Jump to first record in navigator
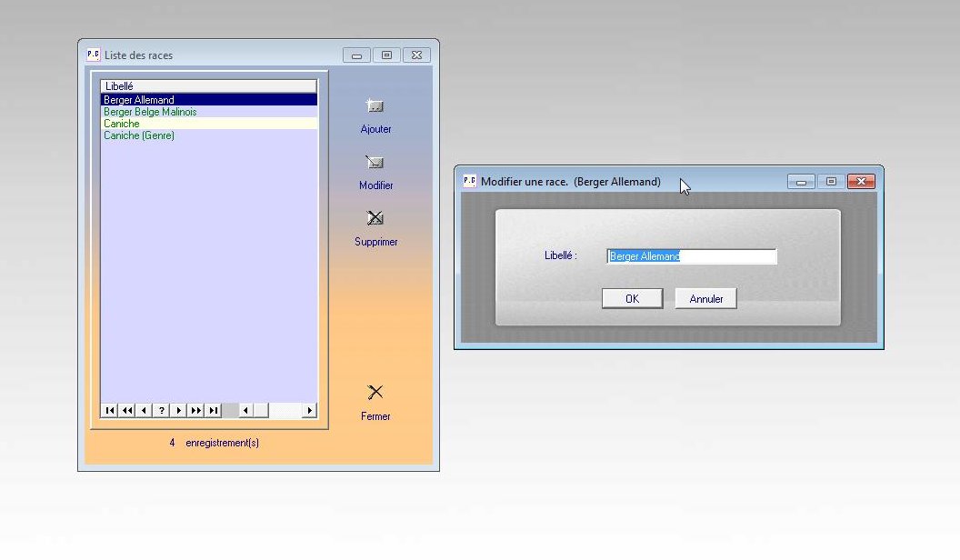This screenshot has height=560, width=960. tap(110, 411)
